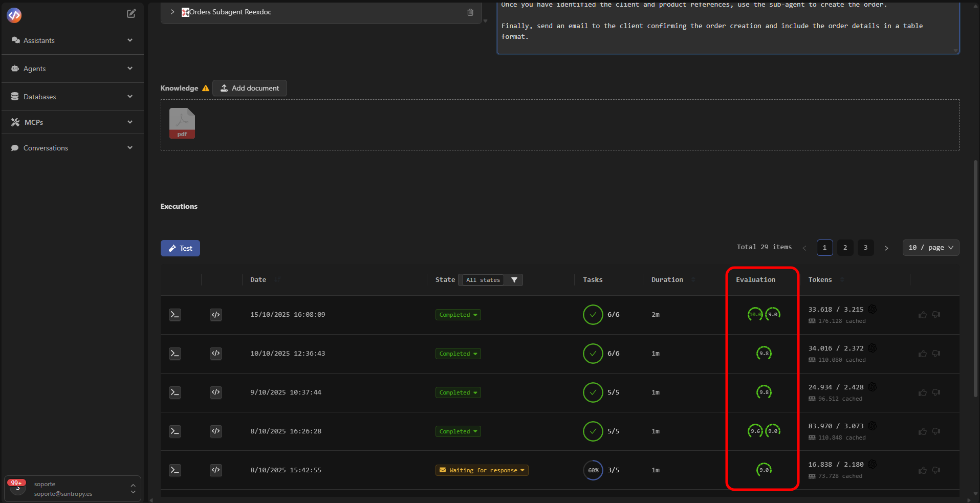The image size is (980, 503).
Task: Open code view for 10/10/2025 12:36:43 execution
Action: tap(216, 354)
